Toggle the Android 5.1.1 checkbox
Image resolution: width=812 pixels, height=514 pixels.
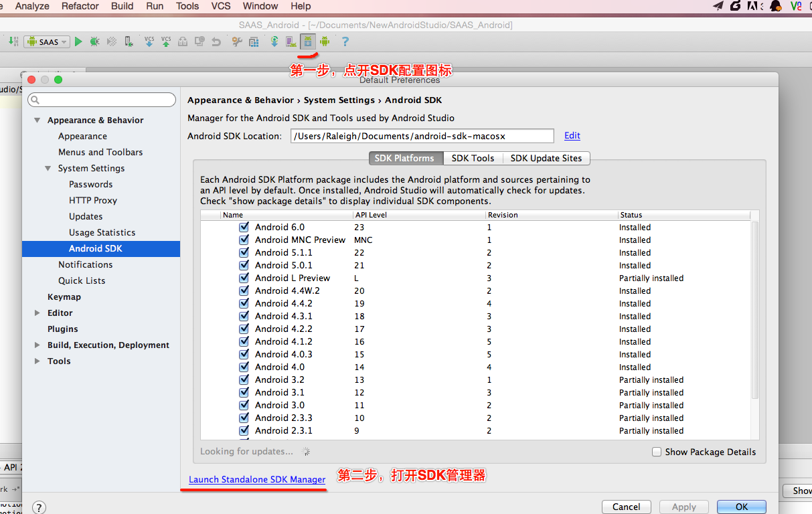(244, 252)
